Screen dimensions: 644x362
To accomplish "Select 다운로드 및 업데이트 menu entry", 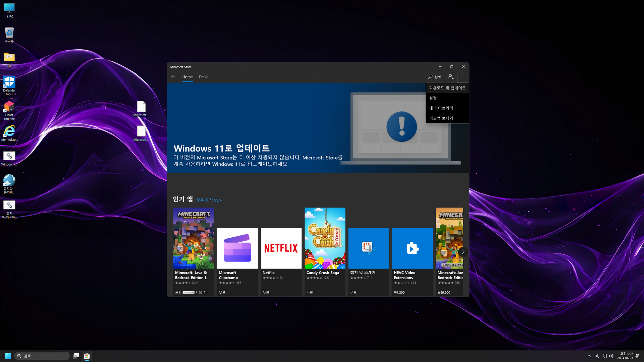I will pos(447,88).
